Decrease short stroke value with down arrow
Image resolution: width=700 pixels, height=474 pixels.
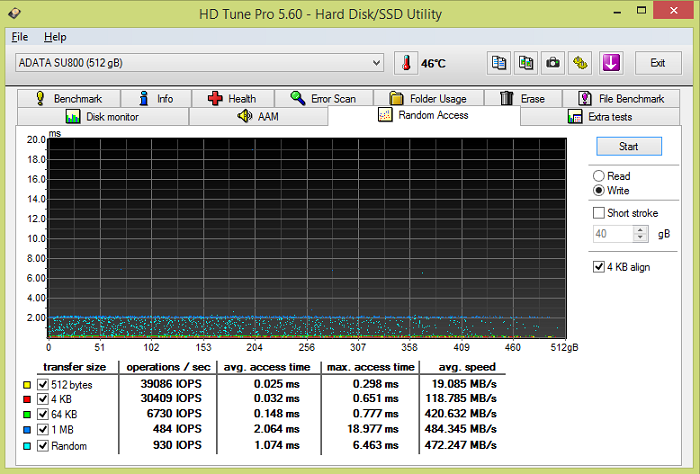[x=641, y=238]
